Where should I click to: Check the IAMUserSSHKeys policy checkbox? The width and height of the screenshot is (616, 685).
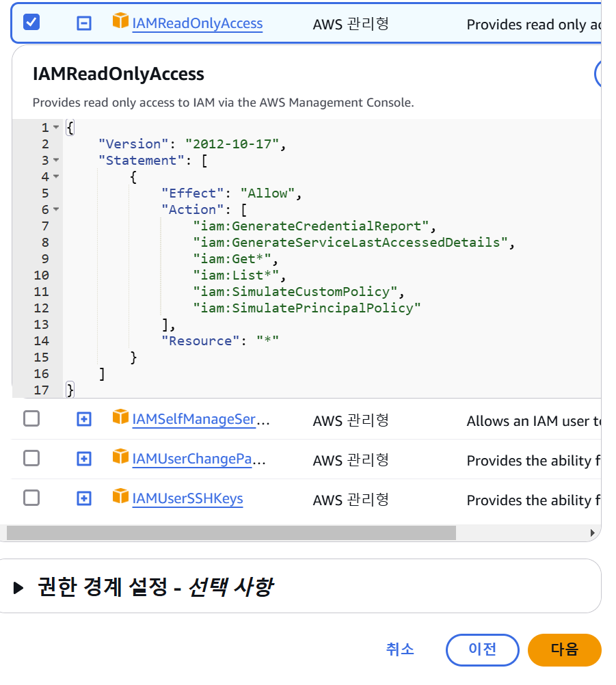point(31,498)
